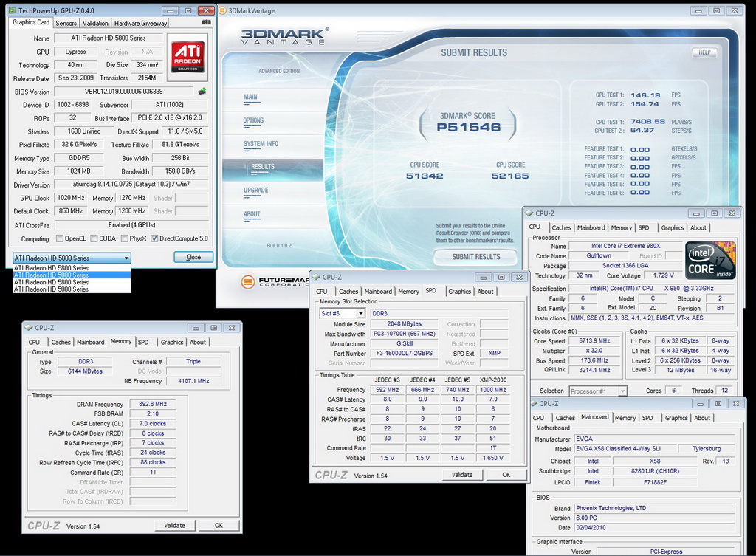756x556 pixels.
Task: Click the EVGA X58 Classified 4-Way SLI model
Action: [x=625, y=448]
